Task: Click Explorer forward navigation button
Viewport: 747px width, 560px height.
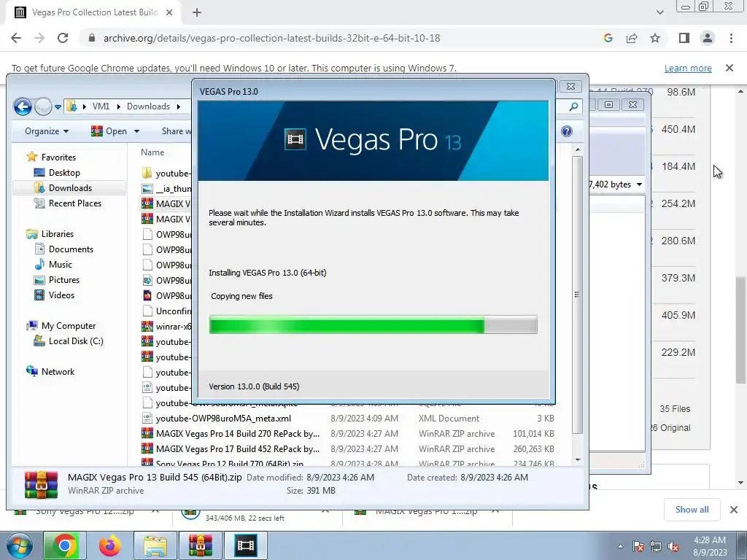Action: click(43, 106)
